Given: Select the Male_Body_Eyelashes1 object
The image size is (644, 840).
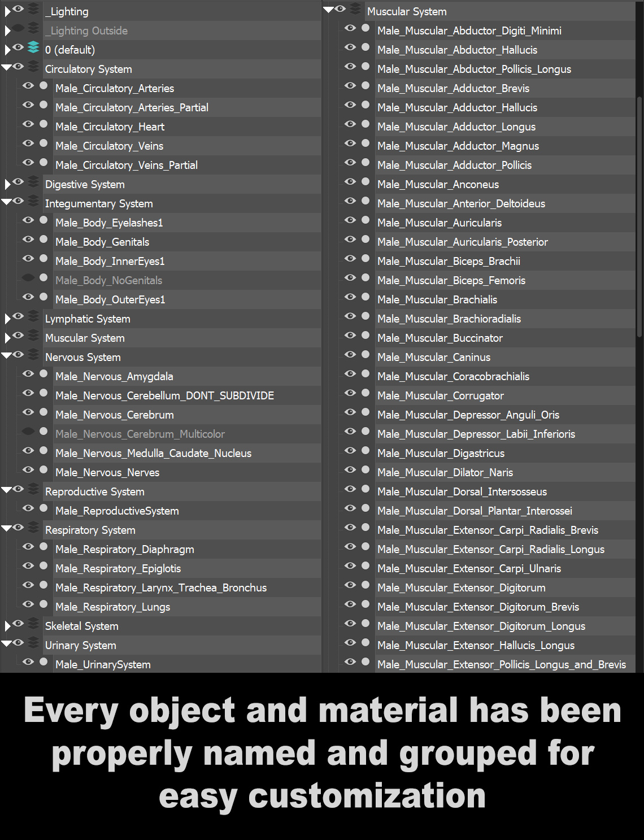Looking at the screenshot, I should tap(188, 223).
